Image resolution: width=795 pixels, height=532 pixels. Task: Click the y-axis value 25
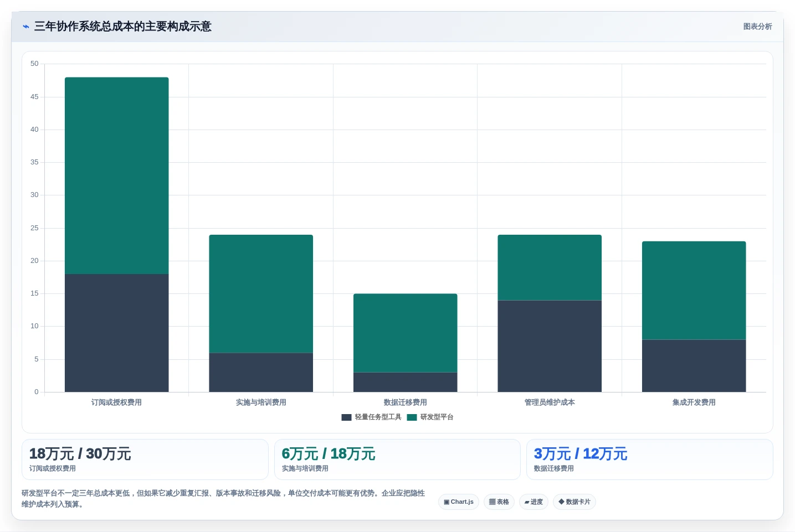point(34,228)
